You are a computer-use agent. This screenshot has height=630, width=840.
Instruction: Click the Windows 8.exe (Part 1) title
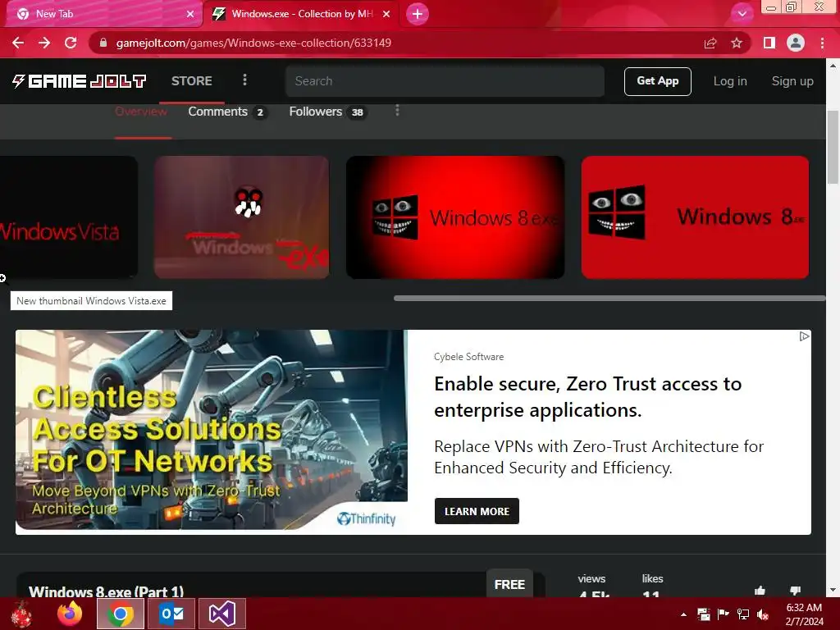tap(106, 591)
